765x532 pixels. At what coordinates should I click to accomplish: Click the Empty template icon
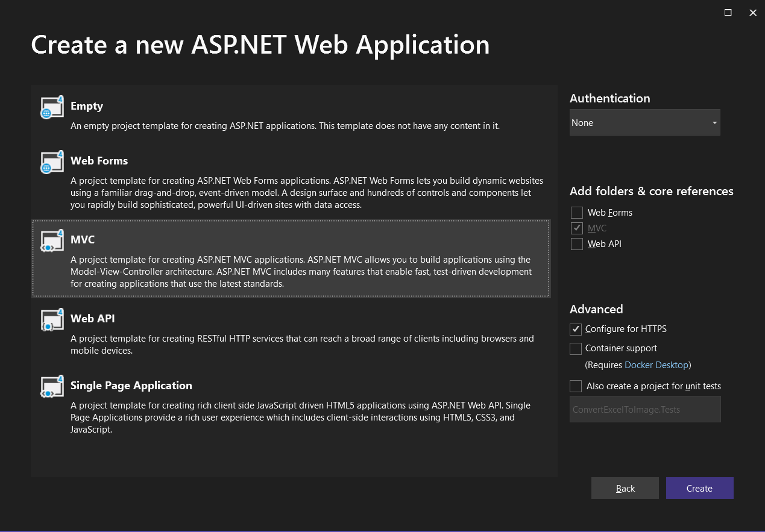pos(52,107)
